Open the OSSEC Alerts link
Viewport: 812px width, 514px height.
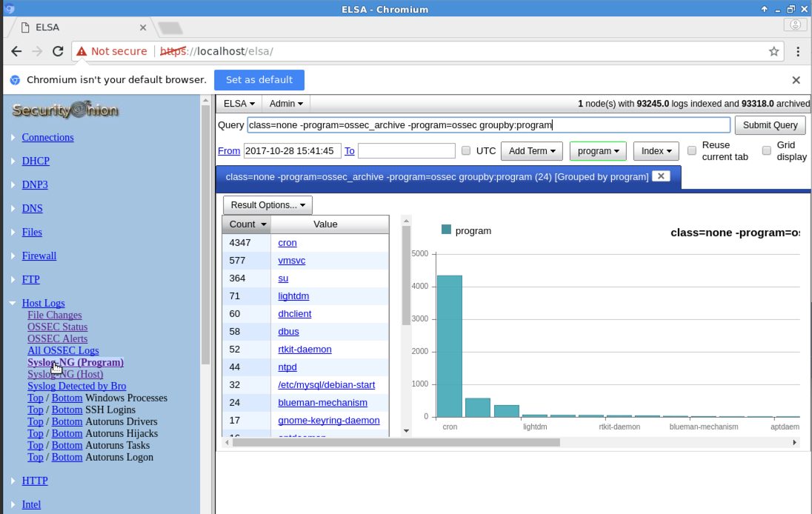point(57,338)
